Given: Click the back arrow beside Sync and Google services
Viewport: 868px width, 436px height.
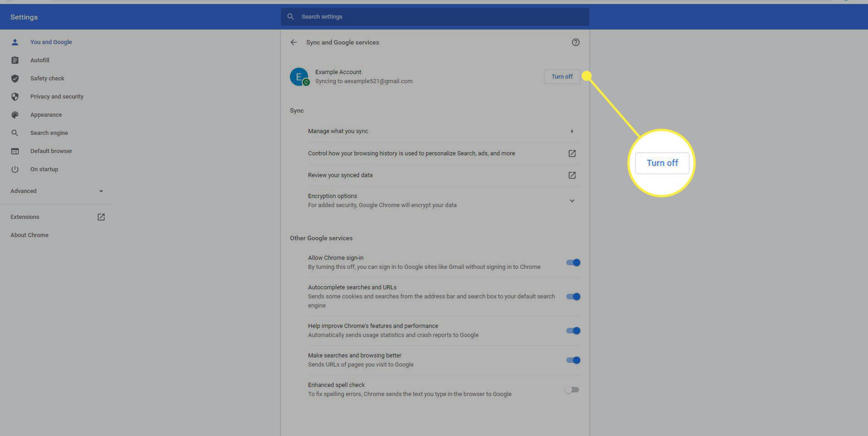Looking at the screenshot, I should point(294,42).
